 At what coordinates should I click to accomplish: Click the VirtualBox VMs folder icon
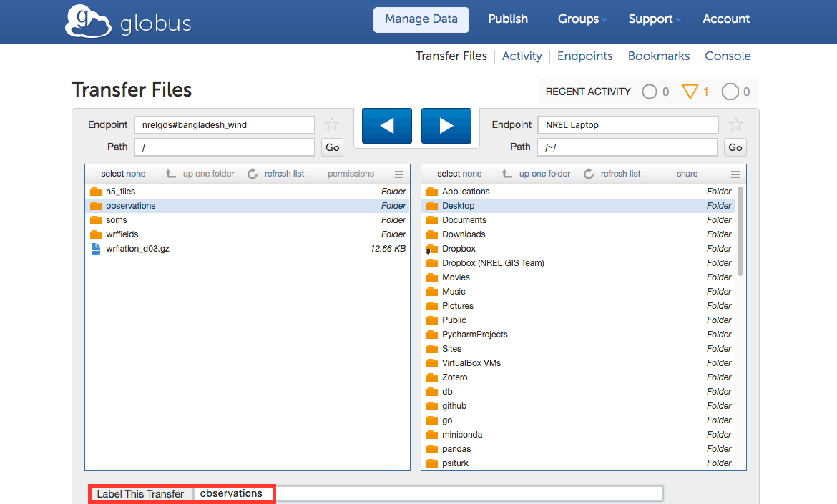(x=432, y=363)
